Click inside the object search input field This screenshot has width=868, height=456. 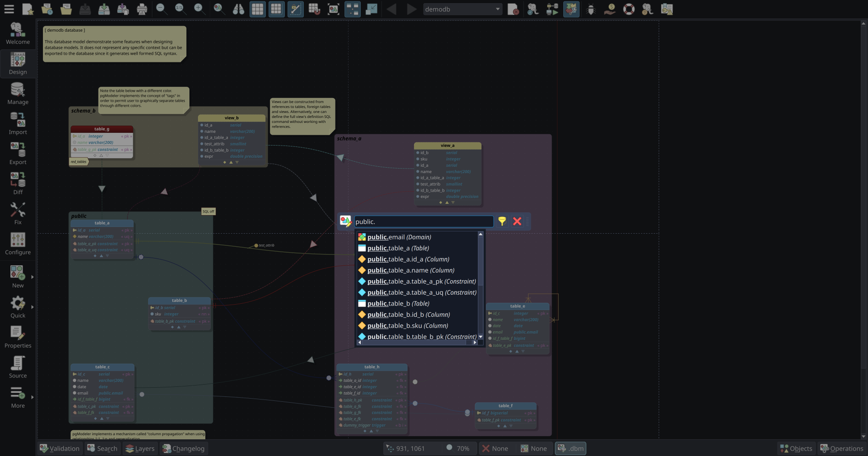coord(423,221)
